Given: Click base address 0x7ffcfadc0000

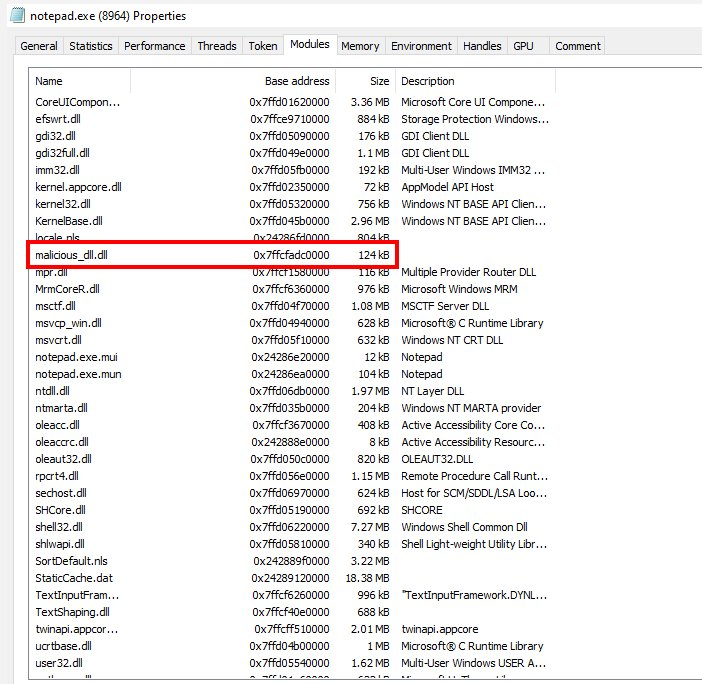Looking at the screenshot, I should pos(291,255).
